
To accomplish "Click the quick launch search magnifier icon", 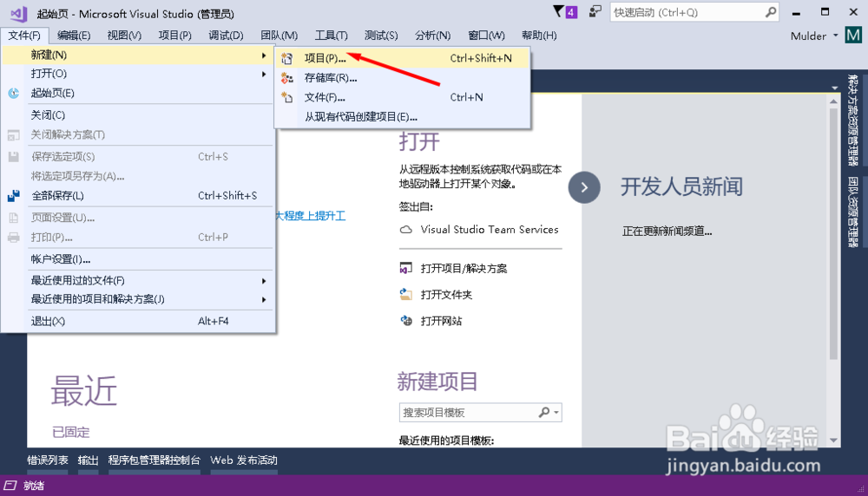I will click(x=771, y=11).
